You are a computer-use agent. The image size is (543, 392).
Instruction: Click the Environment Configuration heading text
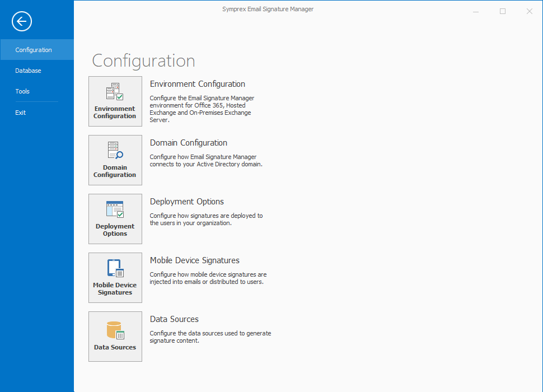pyautogui.click(x=198, y=84)
